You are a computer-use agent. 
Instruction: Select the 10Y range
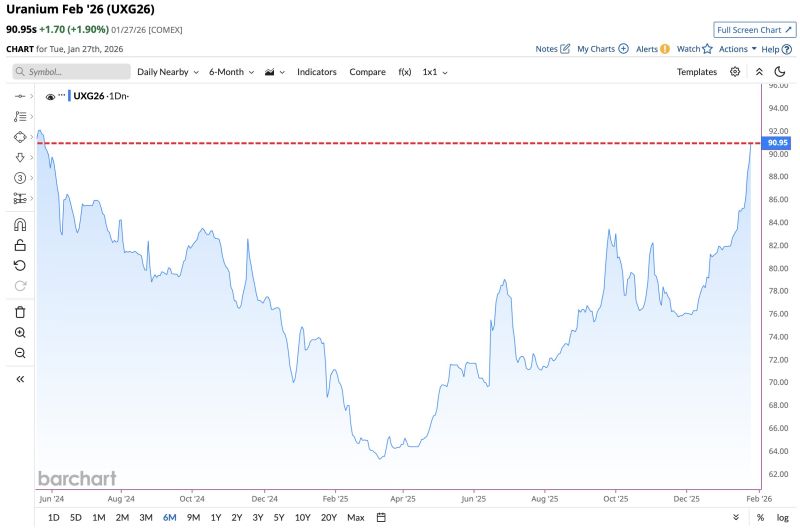coord(303,517)
